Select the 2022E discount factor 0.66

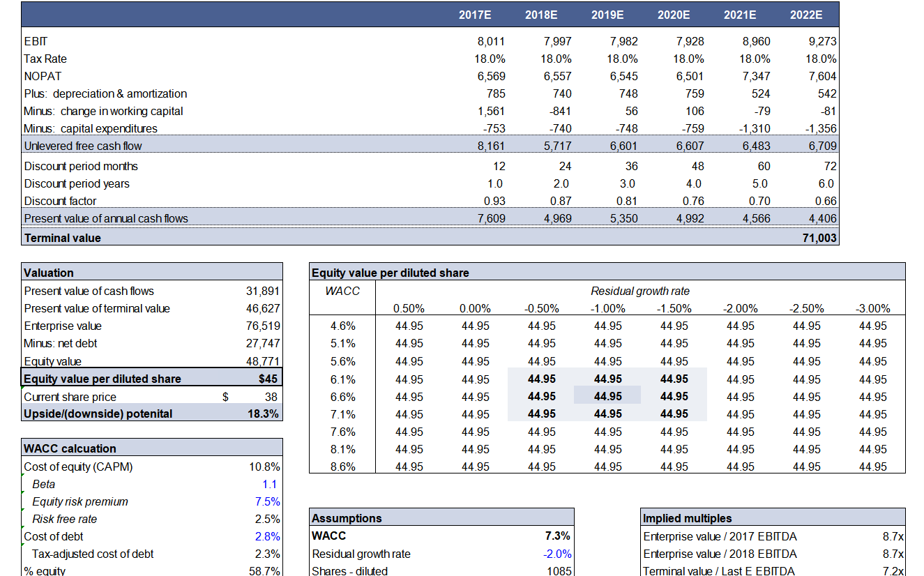pyautogui.click(x=826, y=202)
